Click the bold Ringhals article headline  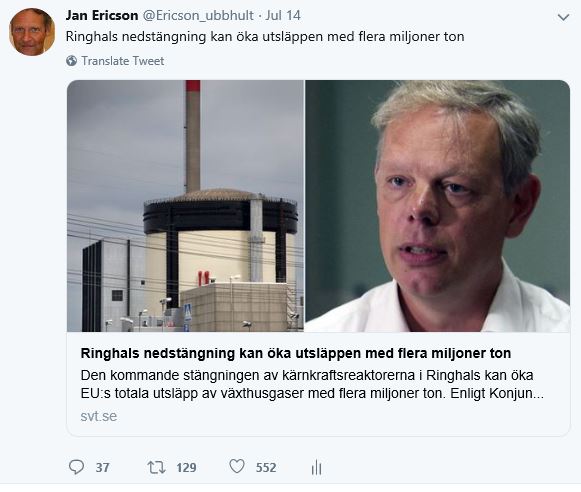click(x=296, y=353)
